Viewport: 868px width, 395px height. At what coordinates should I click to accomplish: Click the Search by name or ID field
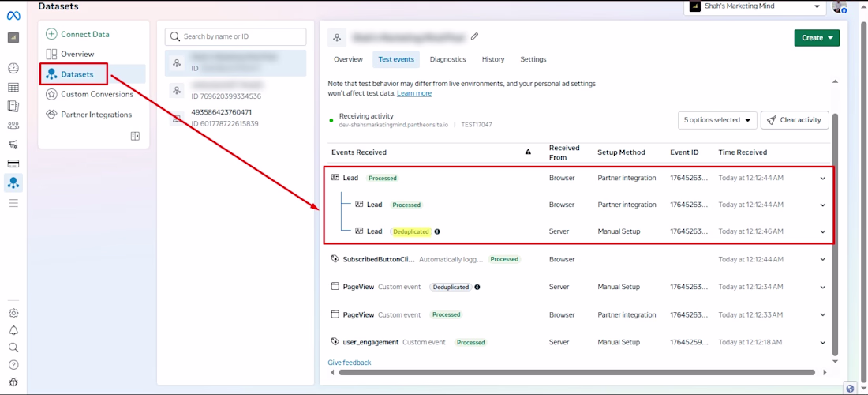[235, 36]
